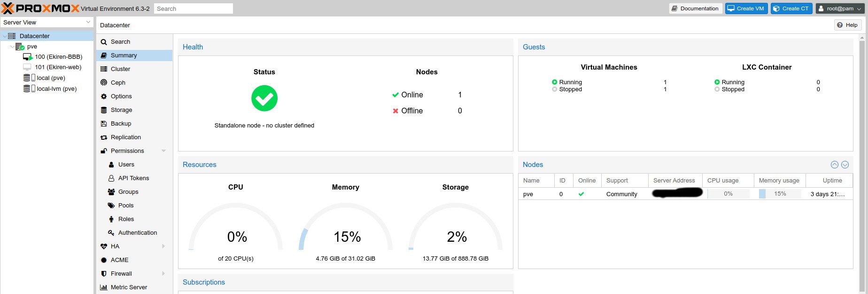Click the Help button

[x=847, y=25]
